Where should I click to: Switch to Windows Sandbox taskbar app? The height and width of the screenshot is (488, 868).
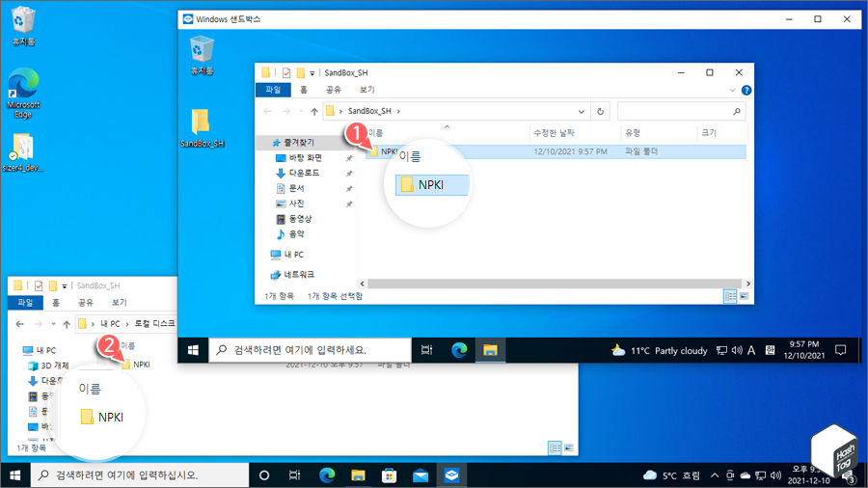click(451, 475)
